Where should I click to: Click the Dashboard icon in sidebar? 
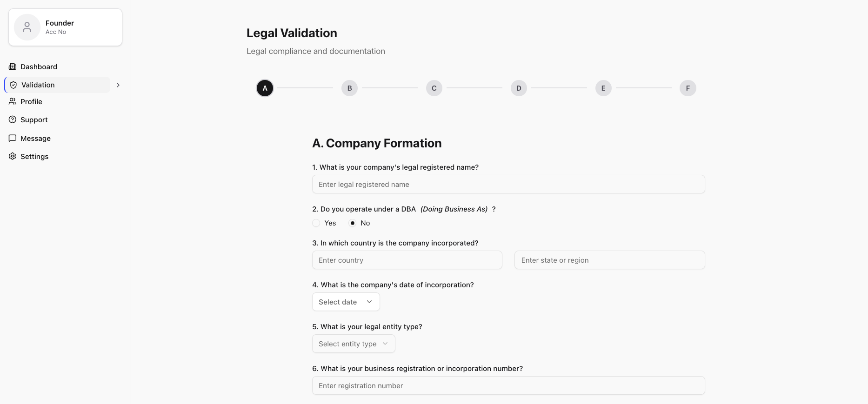(13, 66)
